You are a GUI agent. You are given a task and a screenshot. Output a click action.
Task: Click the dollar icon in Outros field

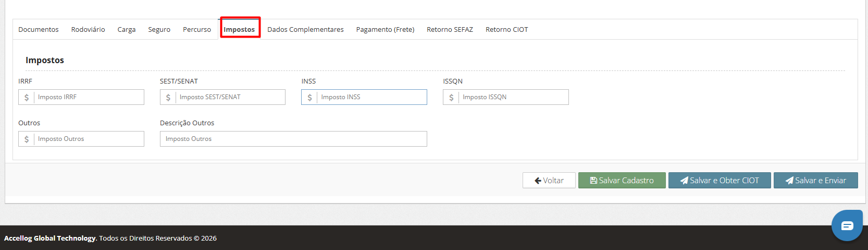pos(27,139)
